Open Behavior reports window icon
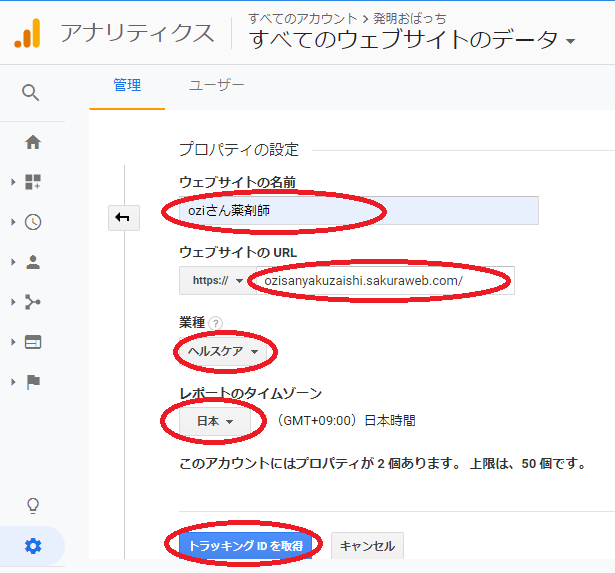 (33, 342)
